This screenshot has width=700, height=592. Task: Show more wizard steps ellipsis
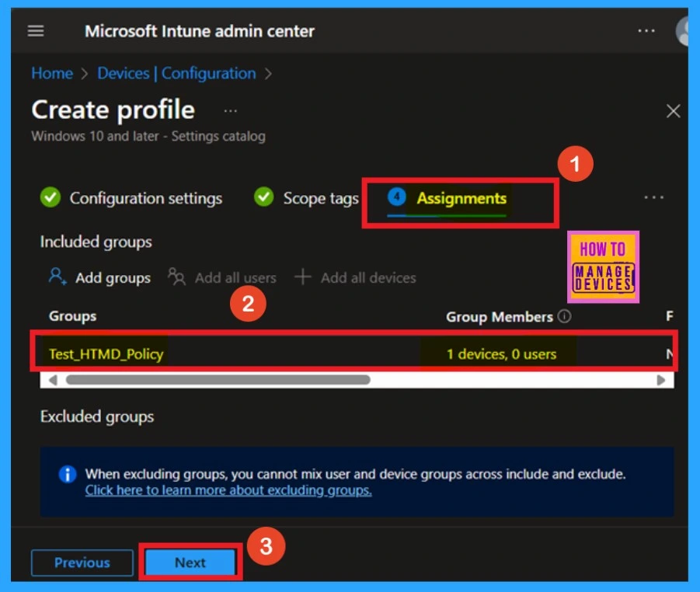pos(654,197)
